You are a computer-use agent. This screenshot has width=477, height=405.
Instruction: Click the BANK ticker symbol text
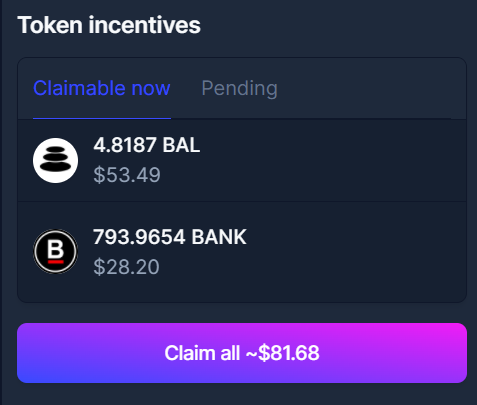coord(219,237)
